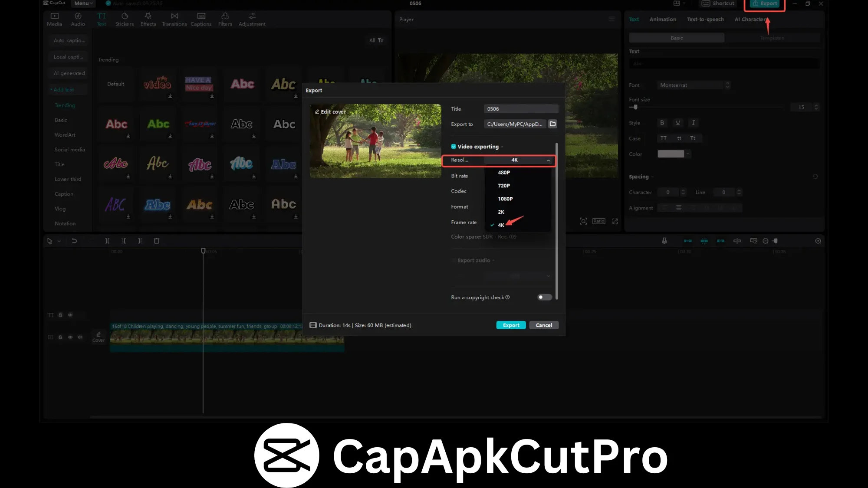Open the Filters panel
The width and height of the screenshot is (868, 488).
(225, 20)
